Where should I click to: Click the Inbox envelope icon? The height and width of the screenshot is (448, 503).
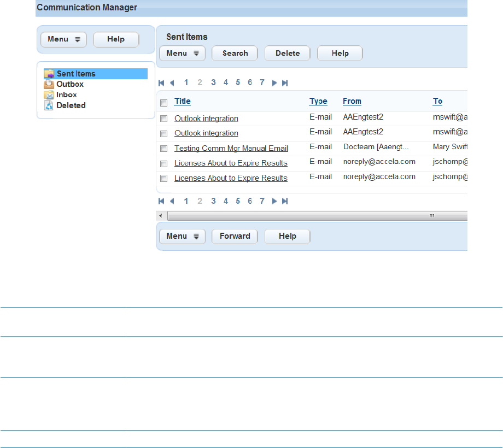point(49,95)
